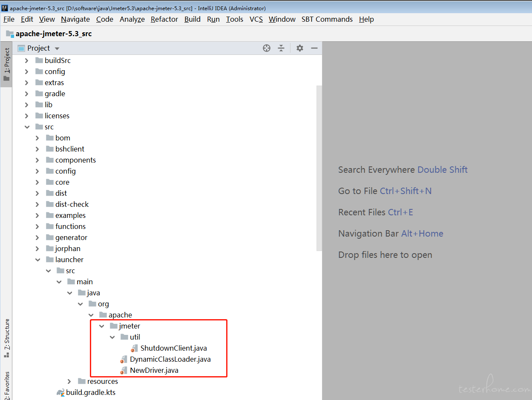Open the Build menu
Image resolution: width=532 pixels, height=400 pixels.
(193, 19)
